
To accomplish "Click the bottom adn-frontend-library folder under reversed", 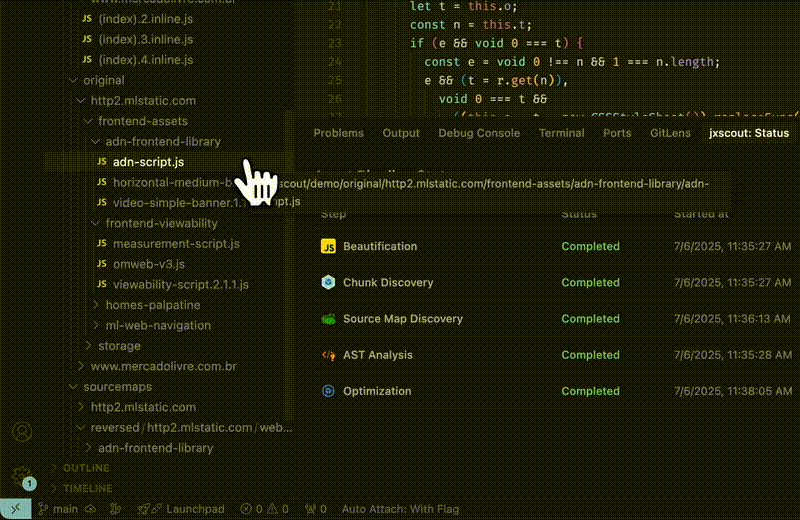I will [x=156, y=448].
